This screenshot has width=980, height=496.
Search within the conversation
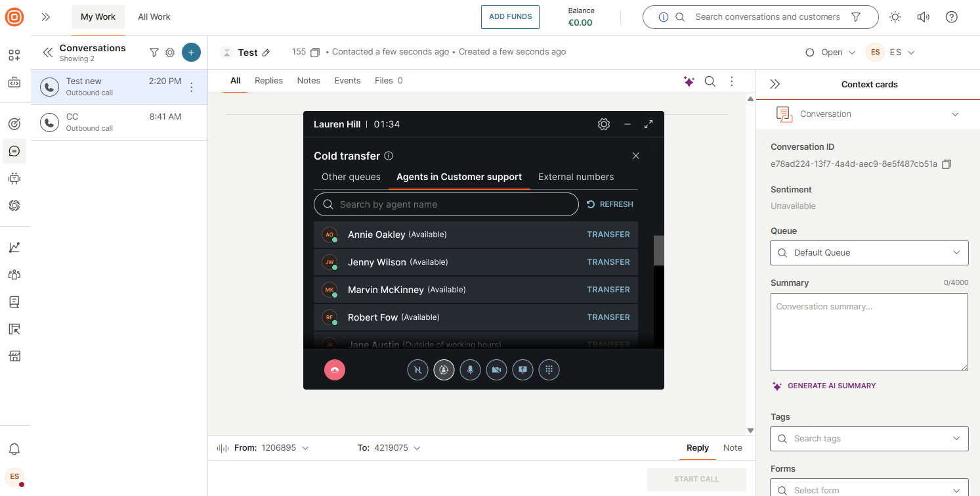pos(710,81)
